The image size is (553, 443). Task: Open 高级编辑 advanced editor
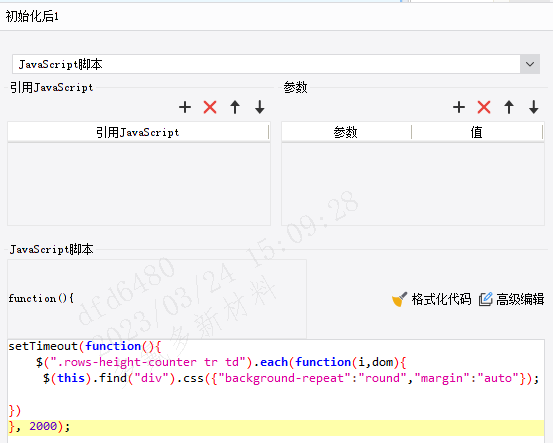(x=511, y=299)
